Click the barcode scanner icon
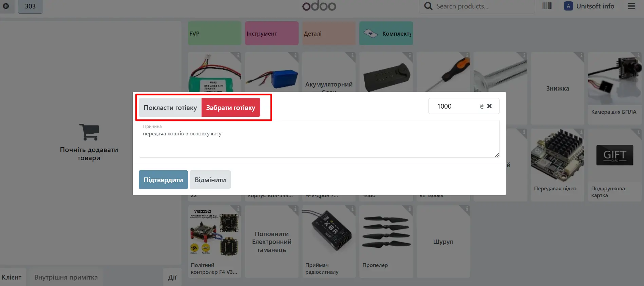The image size is (644, 286). [x=547, y=6]
